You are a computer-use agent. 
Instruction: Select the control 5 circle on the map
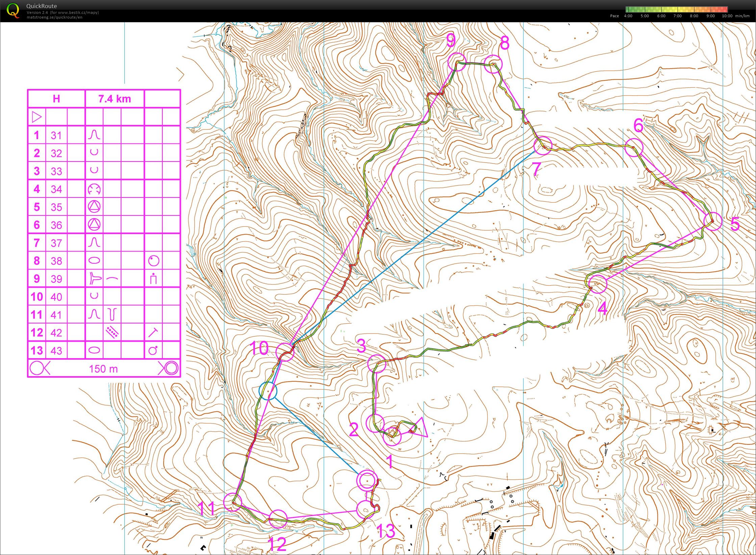[713, 221]
